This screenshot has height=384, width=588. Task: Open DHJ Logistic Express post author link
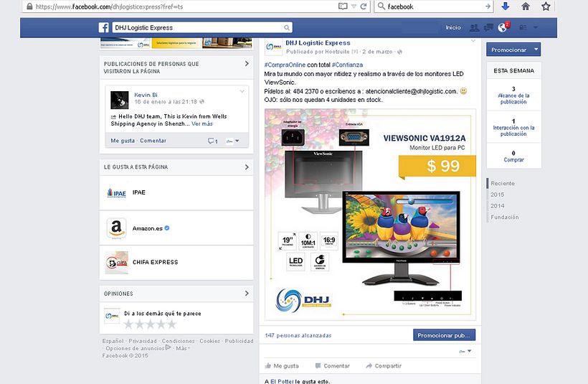point(318,43)
